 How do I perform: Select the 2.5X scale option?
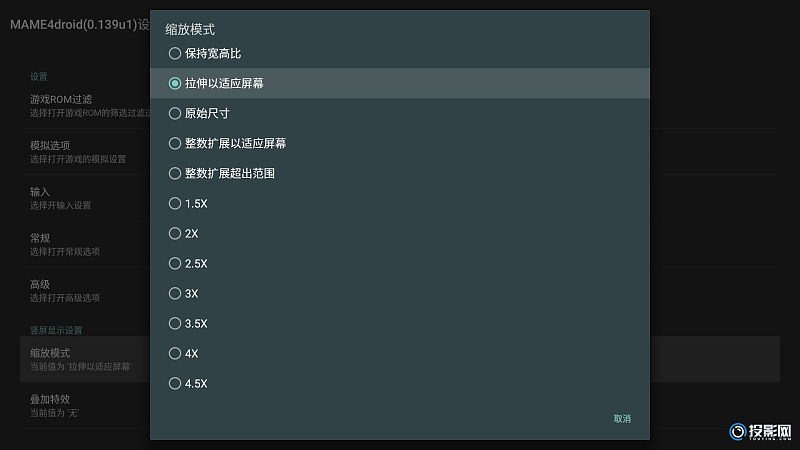(399, 263)
